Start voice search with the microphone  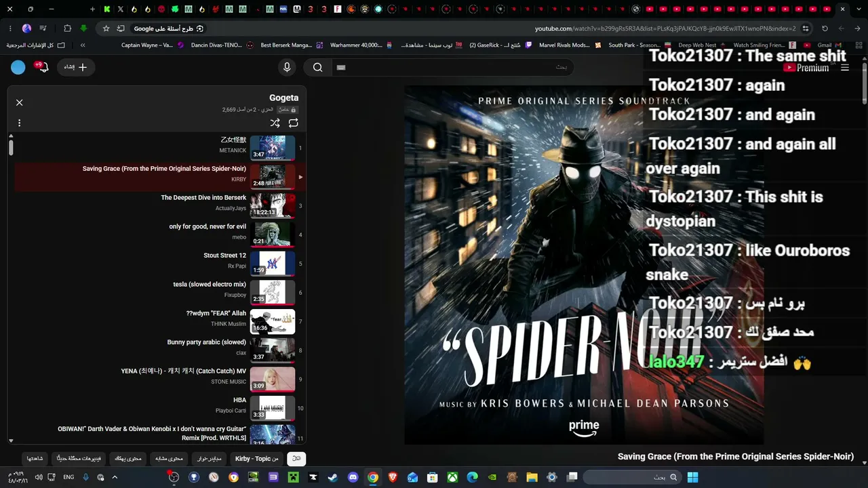pos(287,67)
